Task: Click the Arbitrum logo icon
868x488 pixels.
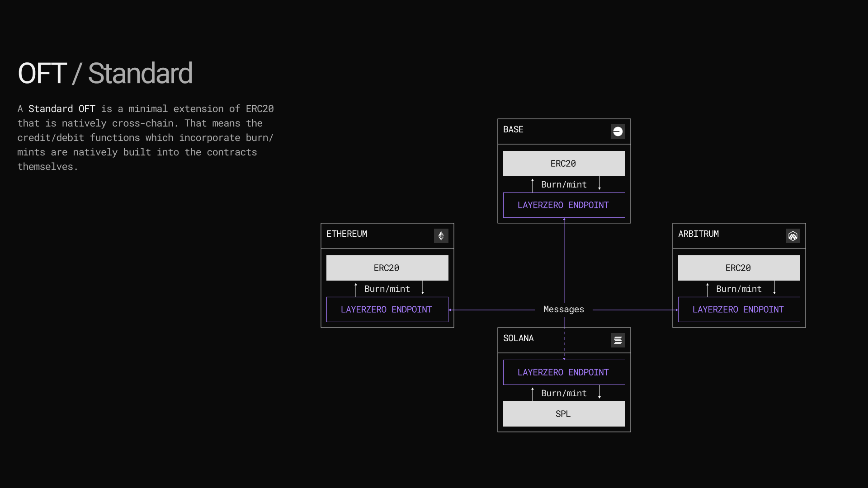Action: pos(793,235)
